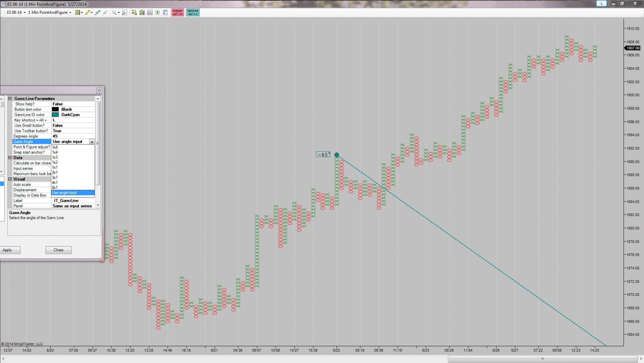Open the chart style candlestick icon
This screenshot has width=644, height=363.
coord(77,12)
